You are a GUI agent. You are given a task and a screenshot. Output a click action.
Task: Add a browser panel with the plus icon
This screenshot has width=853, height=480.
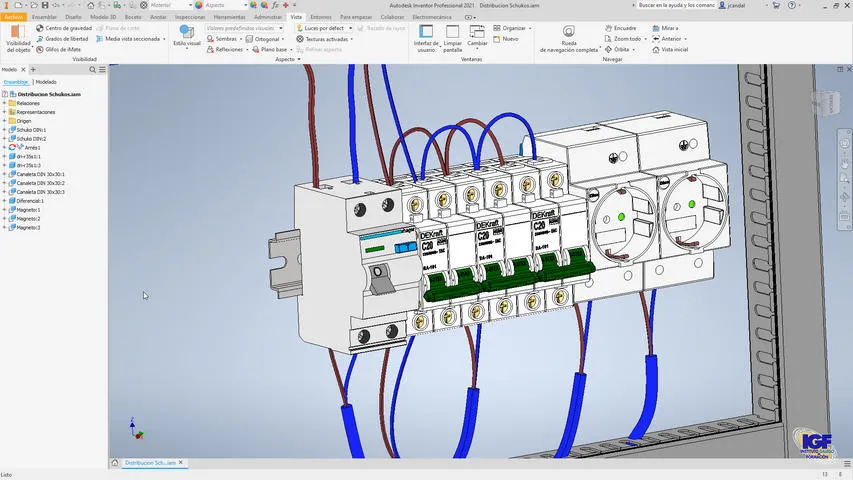(33, 70)
